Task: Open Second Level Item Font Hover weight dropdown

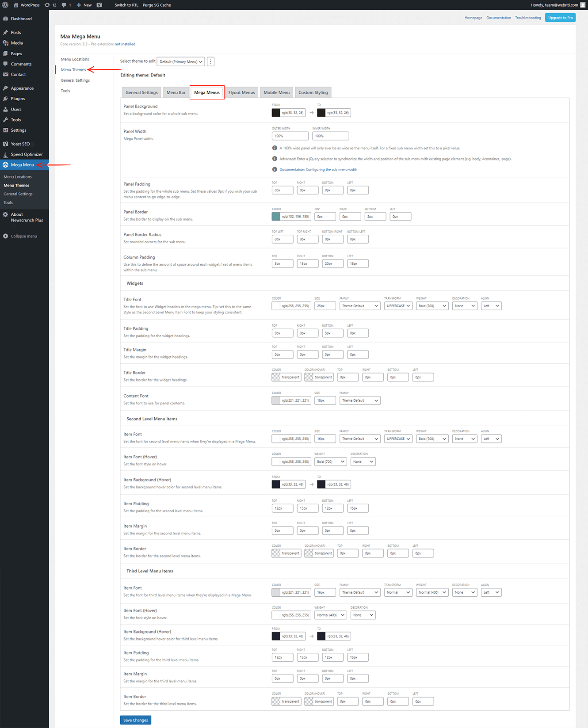Action: (x=330, y=461)
